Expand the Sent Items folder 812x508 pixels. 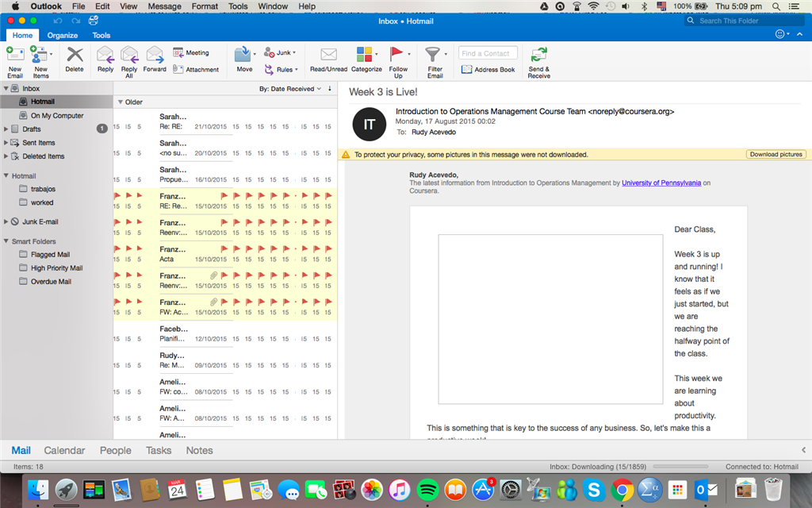pyautogui.click(x=6, y=143)
